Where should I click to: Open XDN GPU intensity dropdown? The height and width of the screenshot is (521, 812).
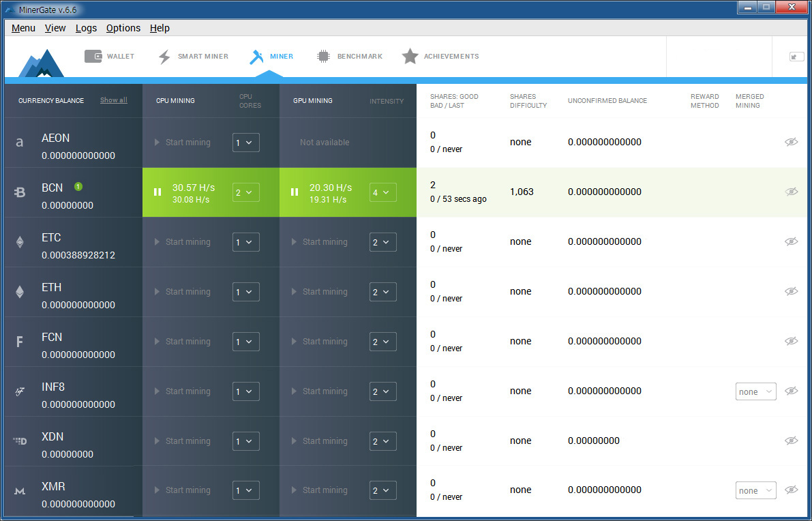click(382, 441)
